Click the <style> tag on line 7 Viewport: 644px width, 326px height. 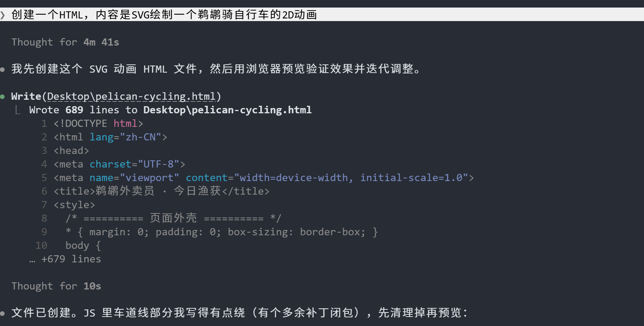(74, 205)
